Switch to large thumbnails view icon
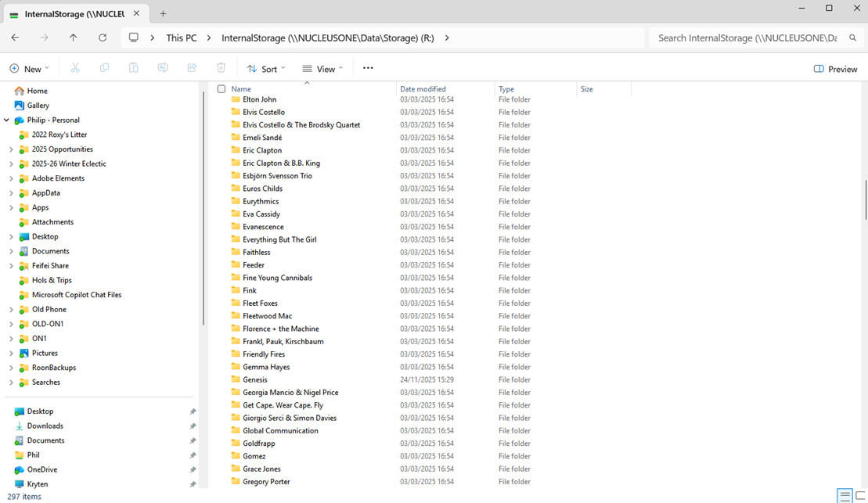Viewport: 868px width, 503px height. (859, 496)
